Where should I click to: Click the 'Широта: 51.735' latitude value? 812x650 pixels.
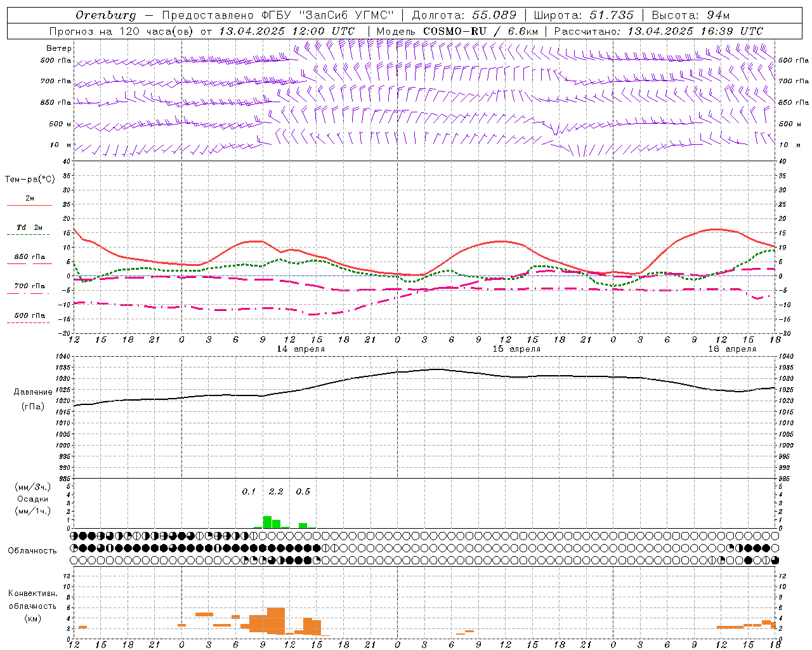(x=584, y=15)
